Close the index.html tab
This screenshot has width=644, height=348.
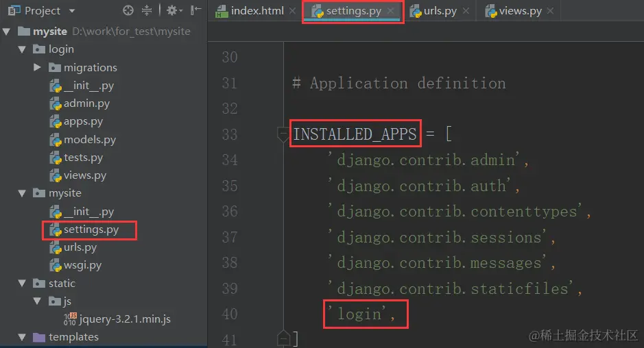click(292, 11)
